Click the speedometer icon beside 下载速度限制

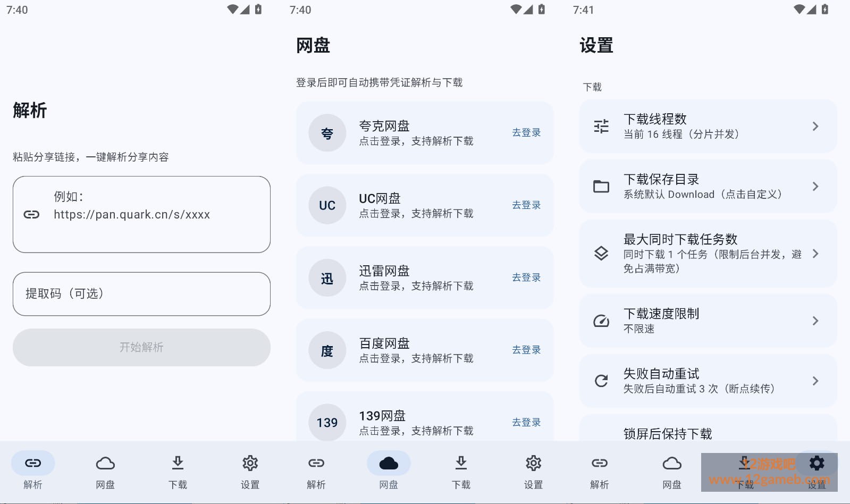pos(601,321)
